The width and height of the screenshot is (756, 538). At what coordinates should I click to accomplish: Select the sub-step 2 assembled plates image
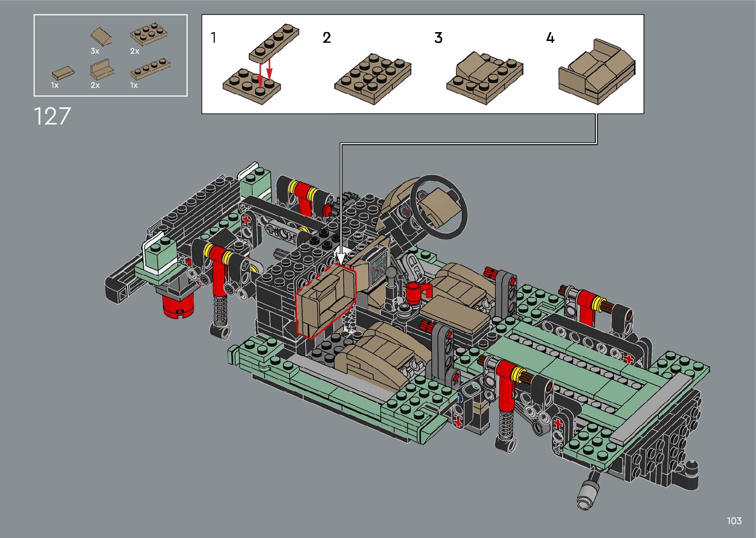click(373, 78)
